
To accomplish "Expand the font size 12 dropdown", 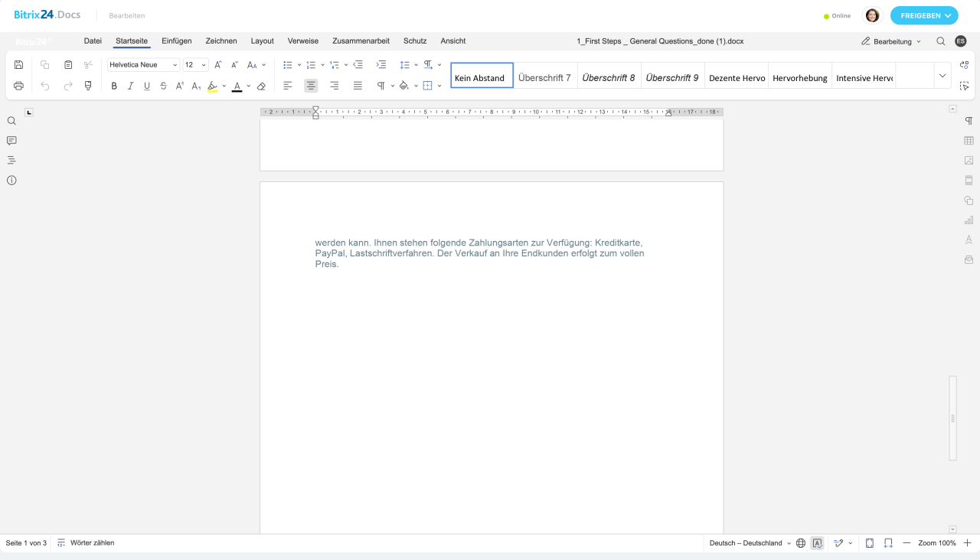I will pos(204,65).
